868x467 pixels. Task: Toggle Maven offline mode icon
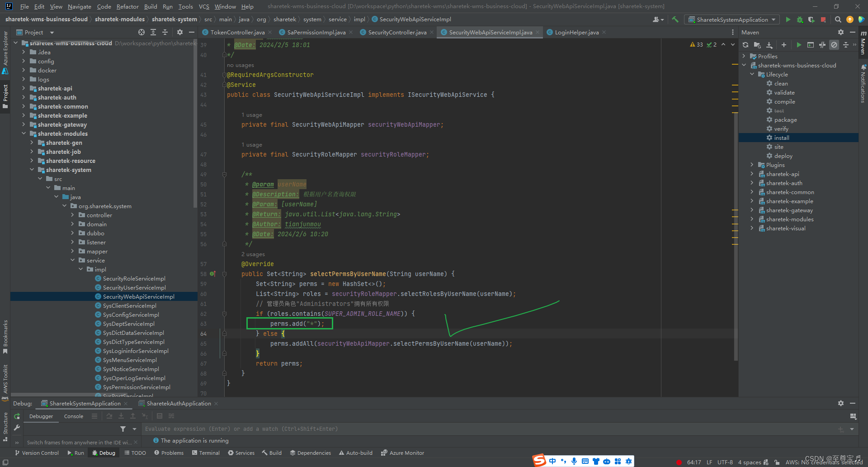coord(822,45)
